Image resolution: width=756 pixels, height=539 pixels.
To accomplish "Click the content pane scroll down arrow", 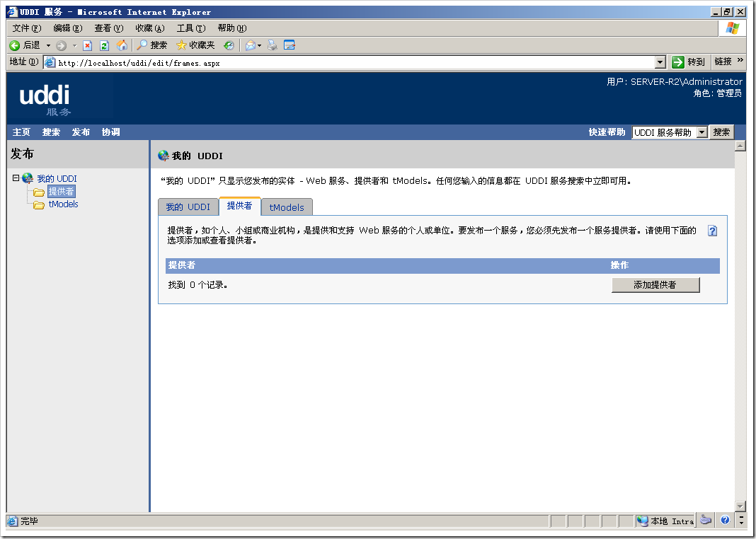I will (x=740, y=506).
